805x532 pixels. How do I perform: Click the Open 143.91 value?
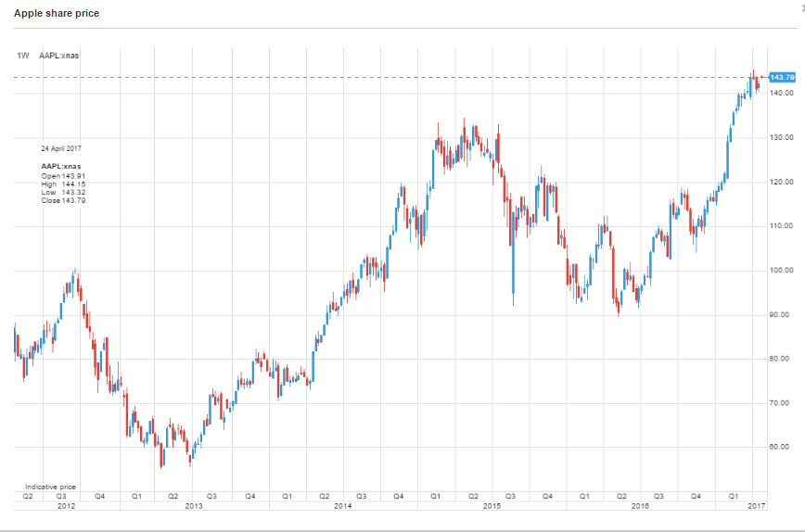[63, 176]
